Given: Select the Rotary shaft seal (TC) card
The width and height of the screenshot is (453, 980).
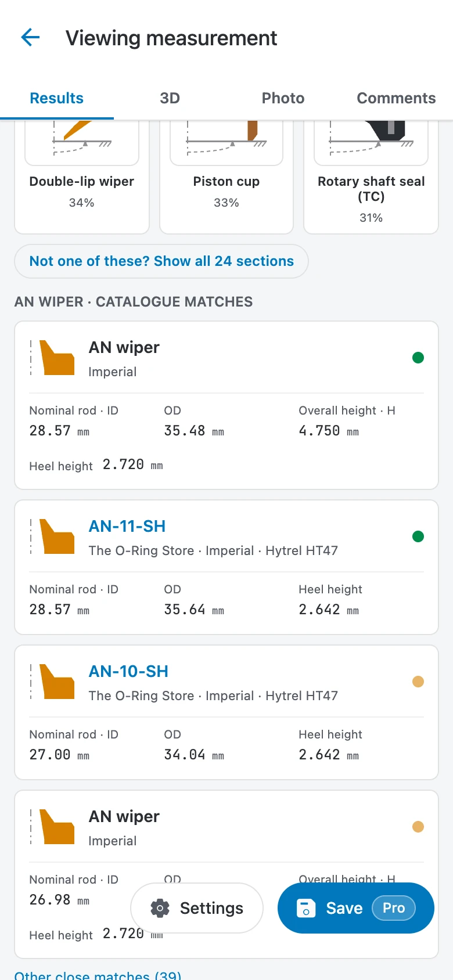Looking at the screenshot, I should point(371,177).
